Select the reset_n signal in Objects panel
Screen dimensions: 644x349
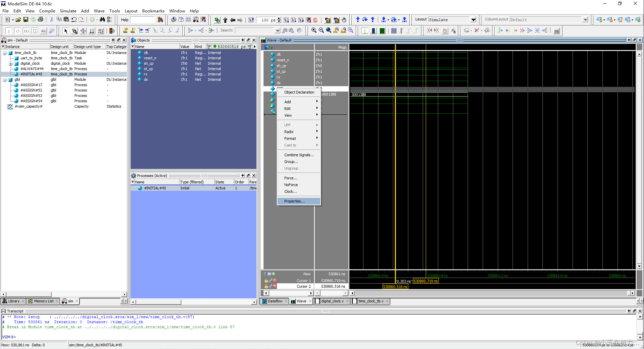(150, 58)
